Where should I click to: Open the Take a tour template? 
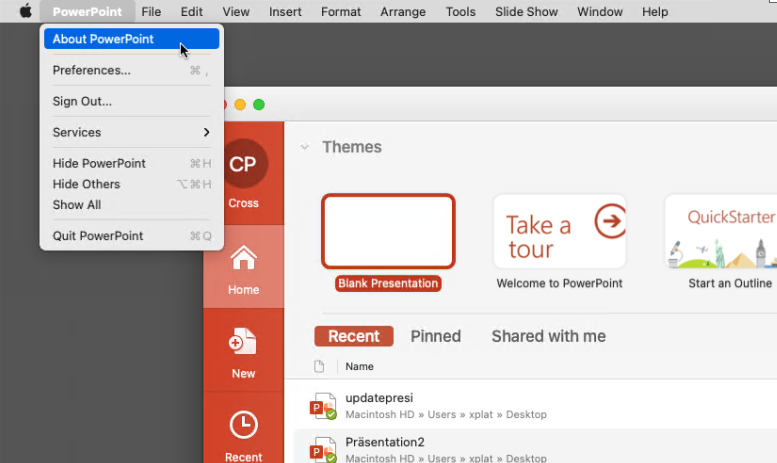click(x=559, y=232)
